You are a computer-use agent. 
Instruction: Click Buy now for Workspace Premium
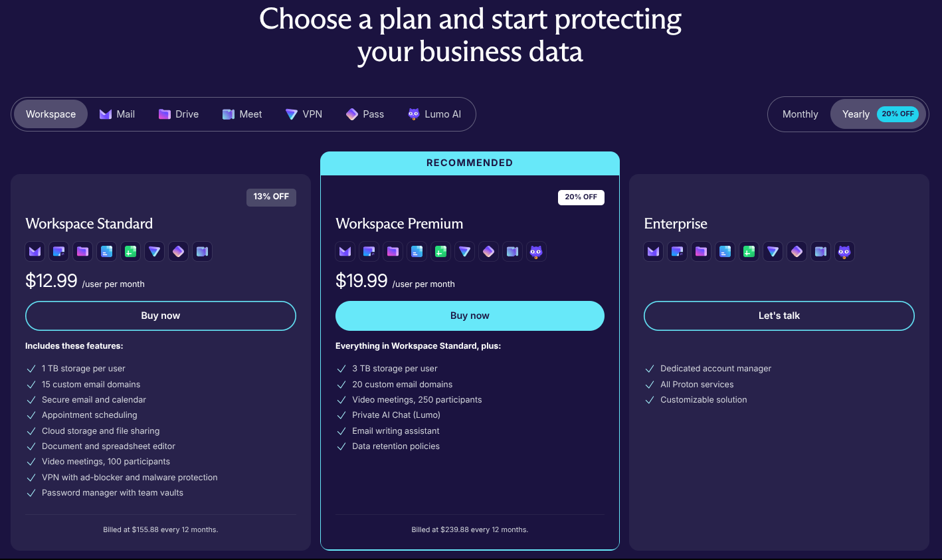(470, 316)
